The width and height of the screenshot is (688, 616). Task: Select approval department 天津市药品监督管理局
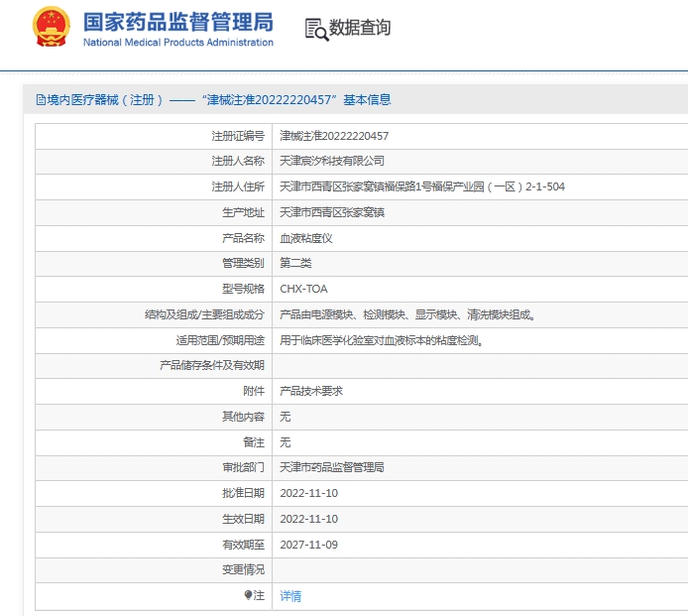coord(332,467)
